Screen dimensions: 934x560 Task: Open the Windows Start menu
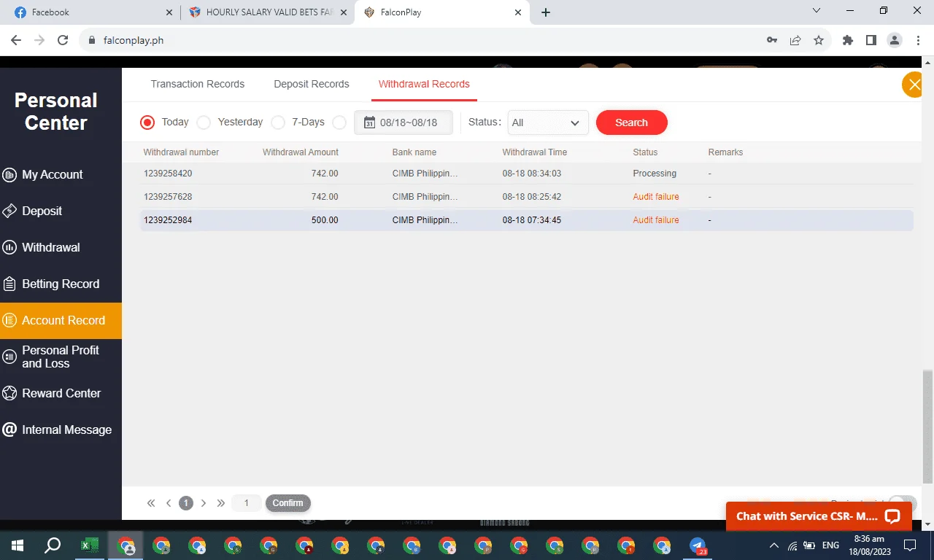coord(18,545)
